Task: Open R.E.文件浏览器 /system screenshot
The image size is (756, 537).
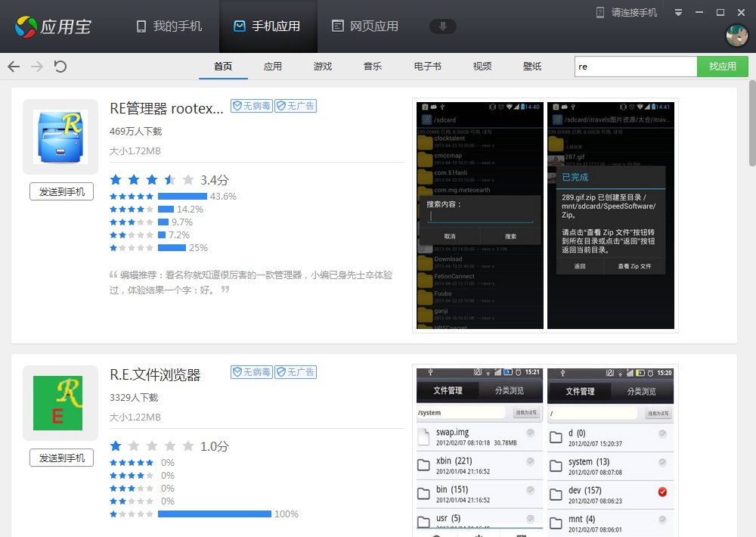Action: pyautogui.click(x=480, y=452)
